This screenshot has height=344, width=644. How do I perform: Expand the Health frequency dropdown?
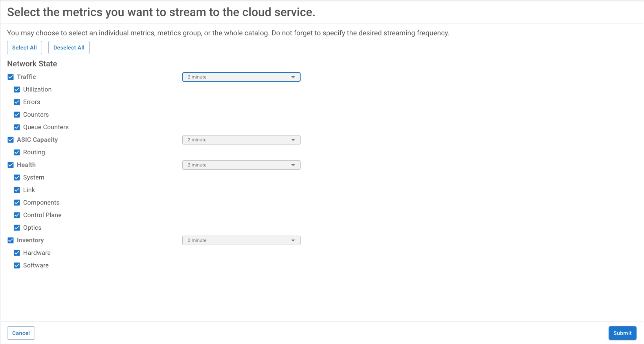click(x=241, y=165)
